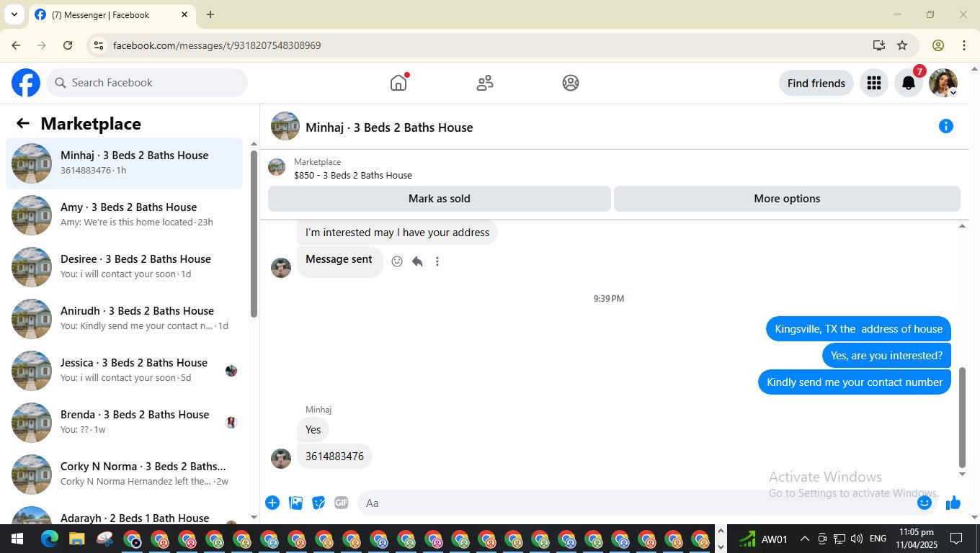Click the chat scrollbar down arrow
The width and height of the screenshot is (980, 553).
(962, 474)
